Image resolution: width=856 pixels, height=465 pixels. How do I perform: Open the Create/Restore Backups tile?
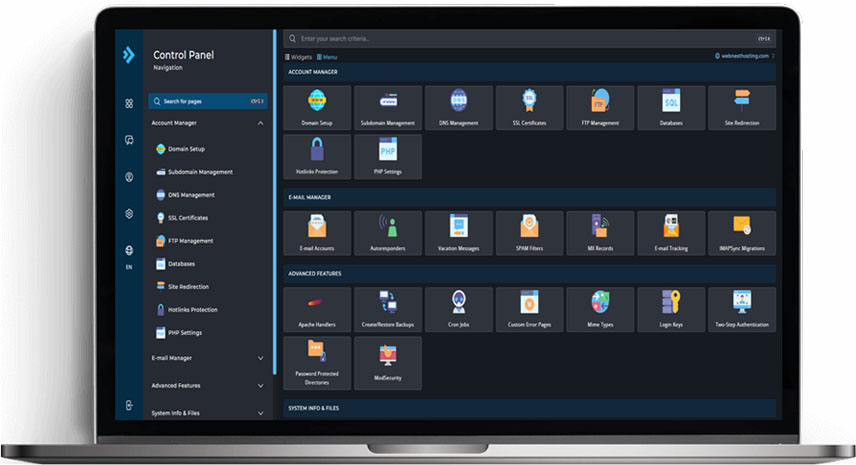pyautogui.click(x=388, y=309)
